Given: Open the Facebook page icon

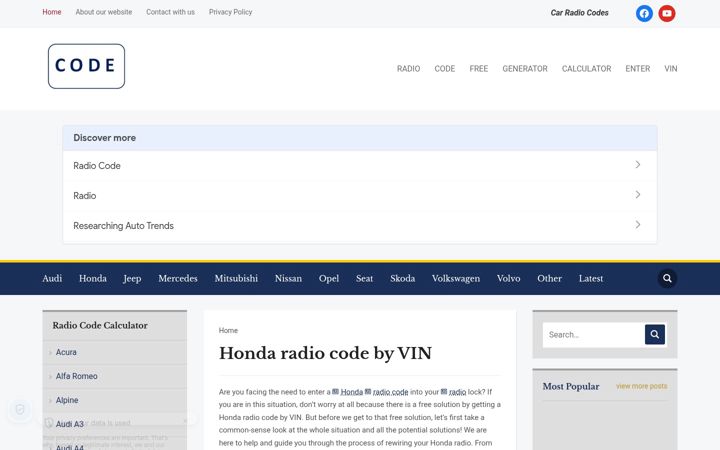Looking at the screenshot, I should click(644, 13).
